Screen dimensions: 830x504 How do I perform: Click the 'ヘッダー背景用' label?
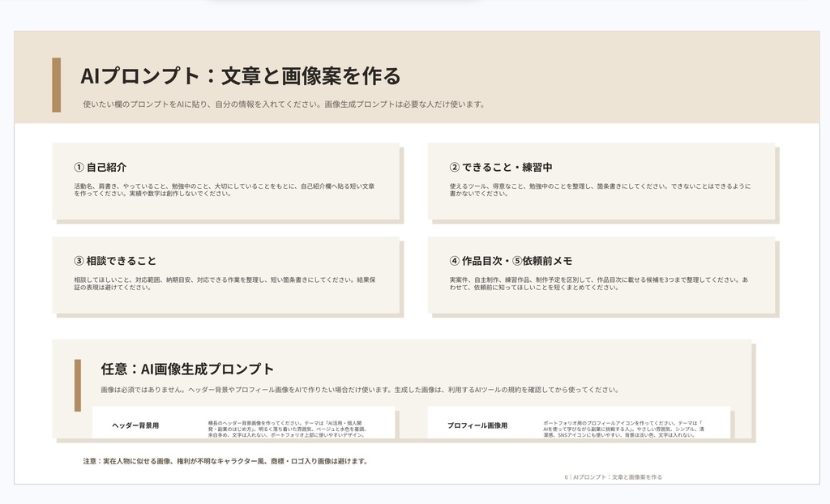(x=135, y=425)
